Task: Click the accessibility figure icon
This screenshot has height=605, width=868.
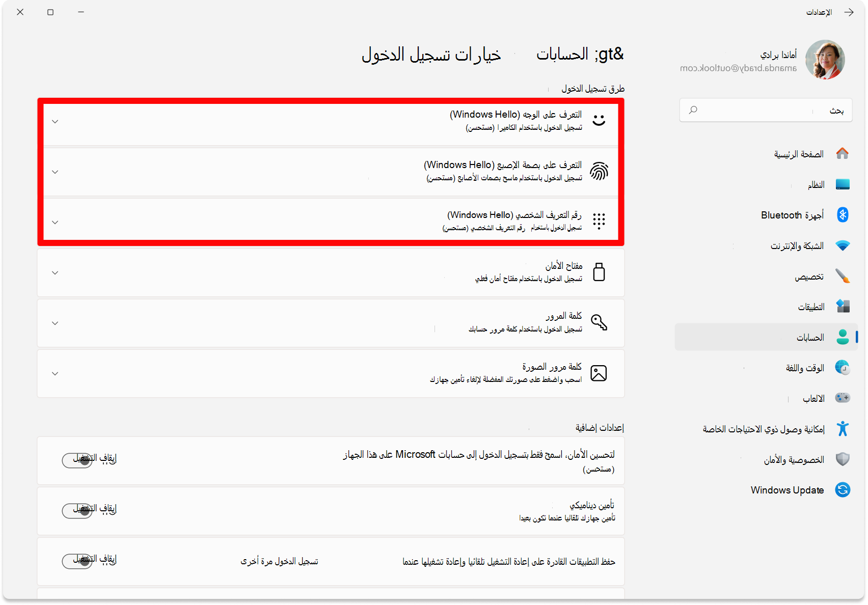Action: pos(843,429)
